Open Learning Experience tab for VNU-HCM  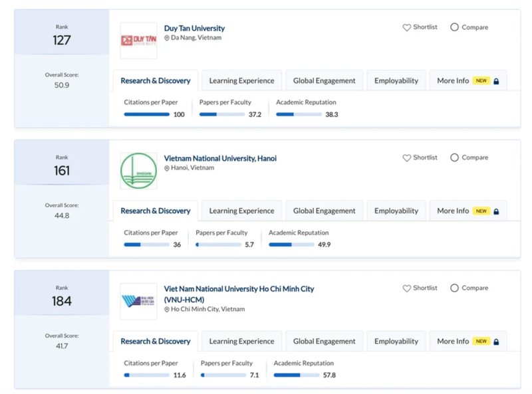241,341
